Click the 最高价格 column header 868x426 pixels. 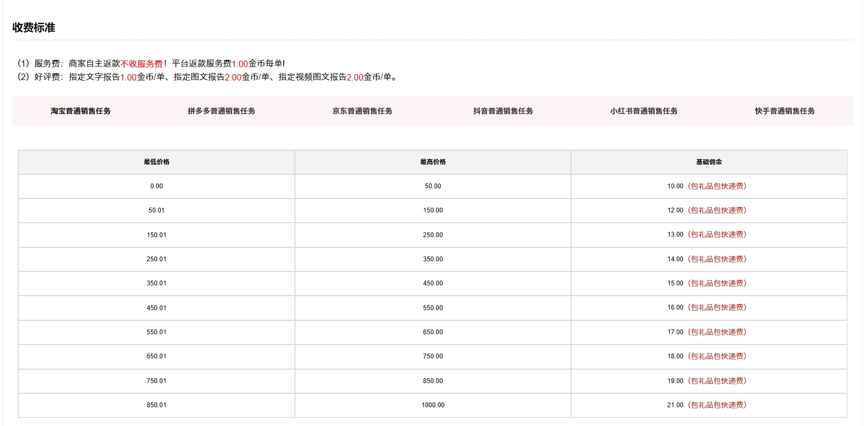(433, 162)
